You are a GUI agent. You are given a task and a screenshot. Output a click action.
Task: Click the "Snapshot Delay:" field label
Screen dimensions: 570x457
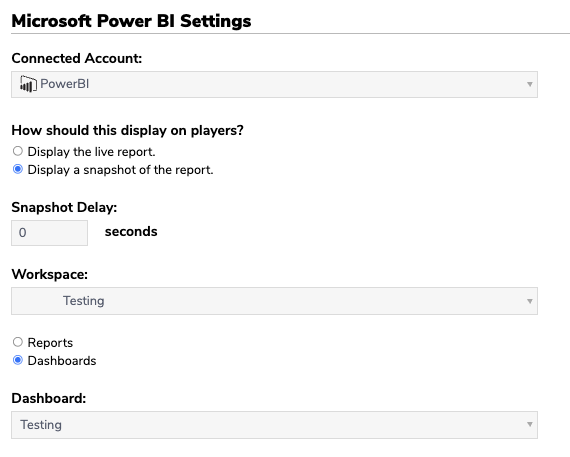coord(64,207)
